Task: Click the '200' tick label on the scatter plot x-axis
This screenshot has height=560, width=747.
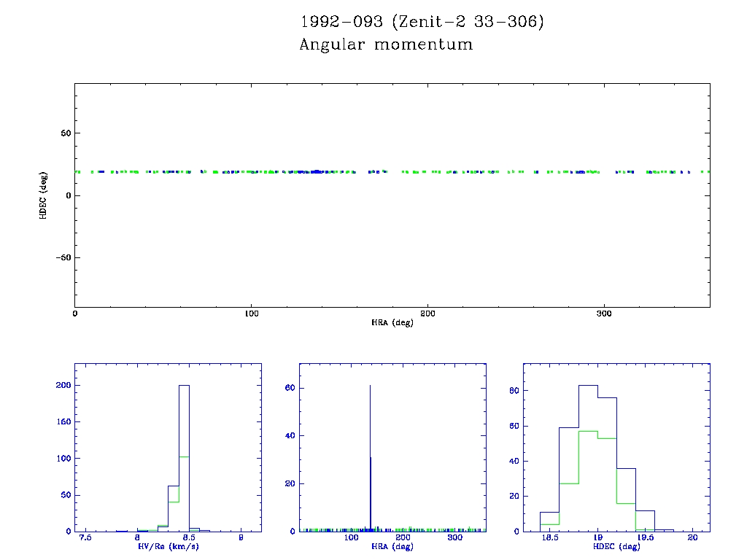Action: pos(427,314)
